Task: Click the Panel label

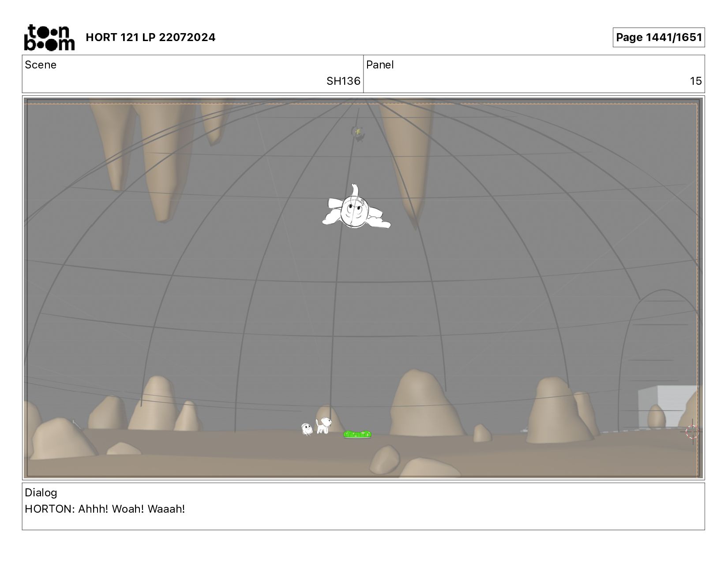Action: 380,65
